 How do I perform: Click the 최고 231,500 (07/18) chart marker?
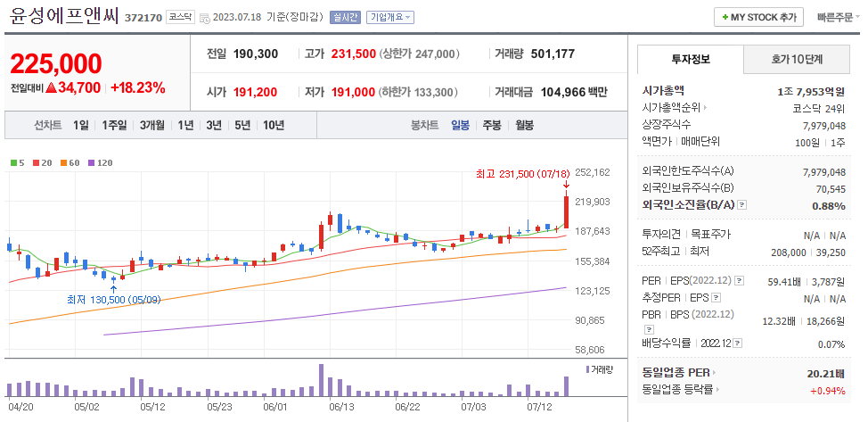522,174
